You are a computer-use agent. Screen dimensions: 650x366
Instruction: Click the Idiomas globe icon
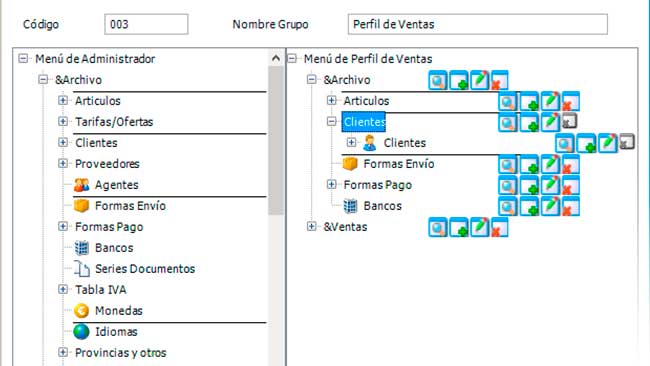[81, 332]
